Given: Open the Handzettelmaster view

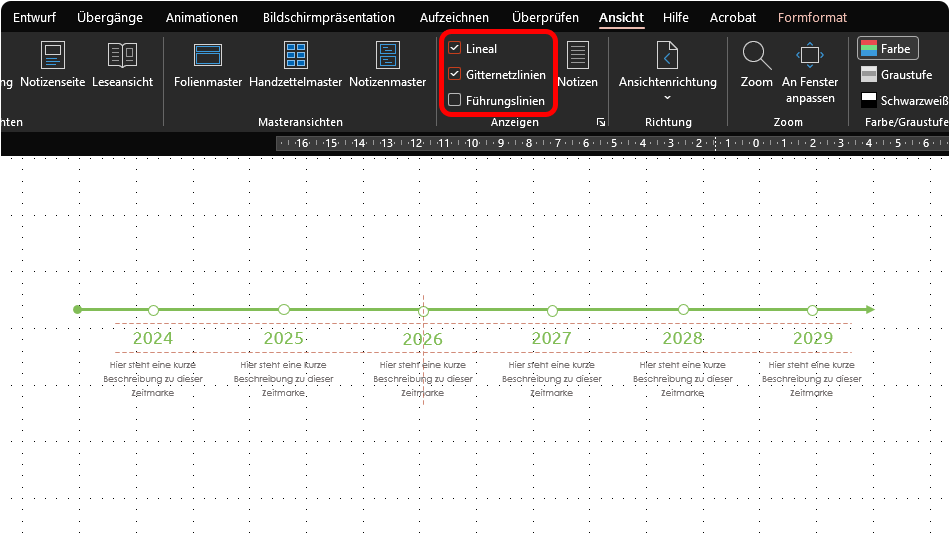Looking at the screenshot, I should tap(296, 65).
